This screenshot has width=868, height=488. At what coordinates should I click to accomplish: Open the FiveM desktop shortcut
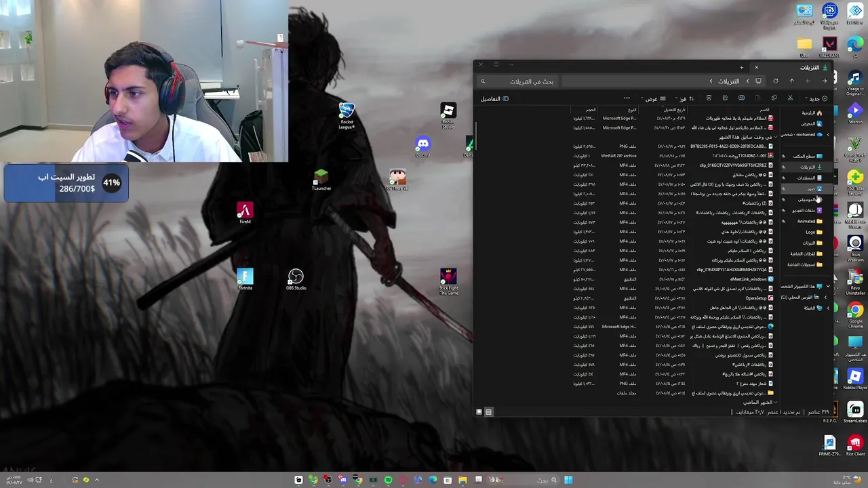point(245,213)
